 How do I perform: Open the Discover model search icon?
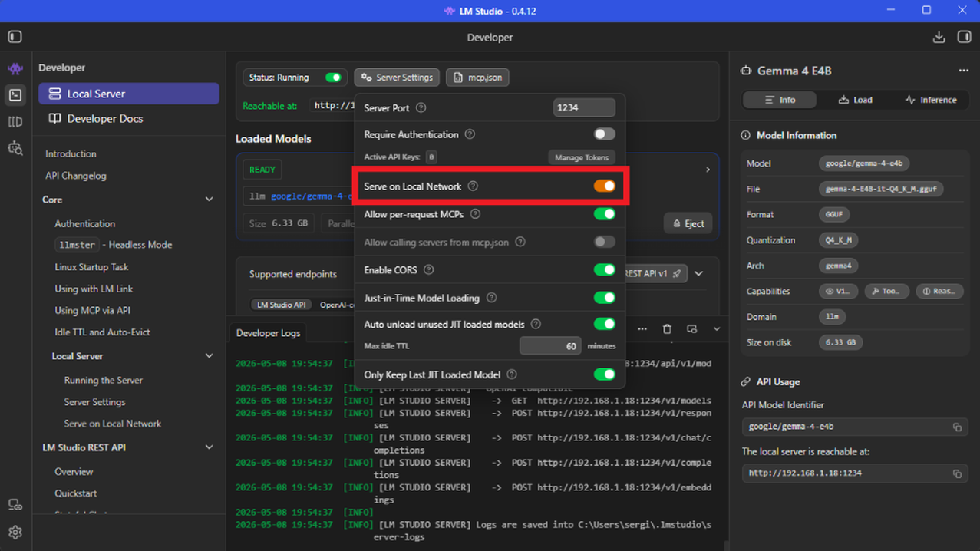[15, 148]
